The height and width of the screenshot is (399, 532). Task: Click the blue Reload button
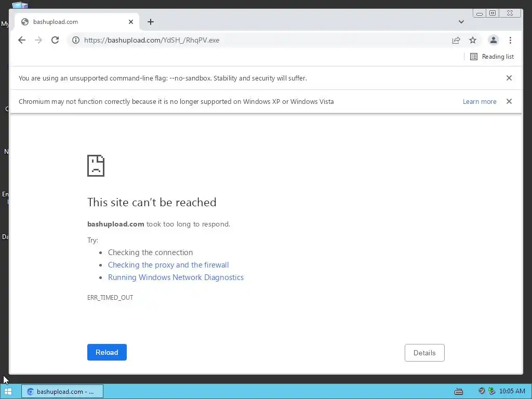(107, 352)
